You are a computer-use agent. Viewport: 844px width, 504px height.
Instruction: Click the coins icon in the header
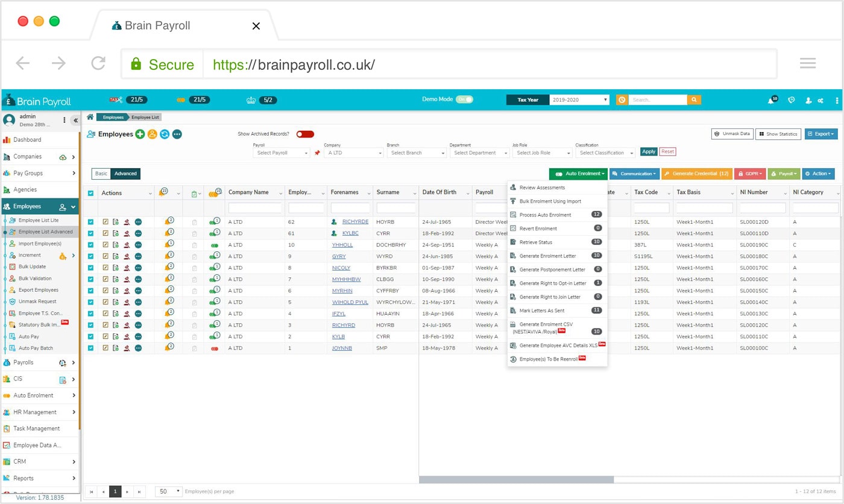181,99
